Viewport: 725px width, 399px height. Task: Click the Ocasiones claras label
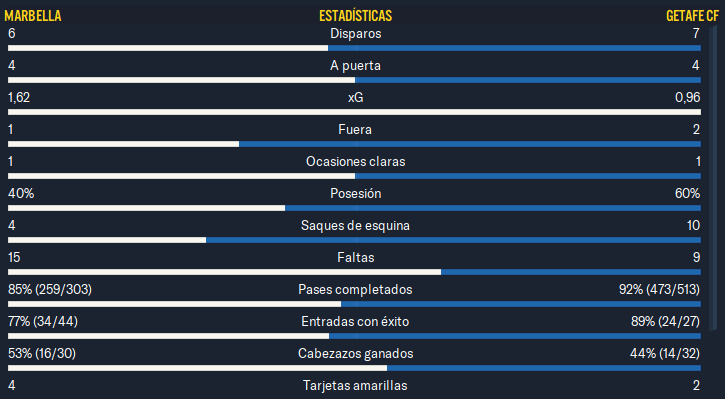pyautogui.click(x=356, y=161)
